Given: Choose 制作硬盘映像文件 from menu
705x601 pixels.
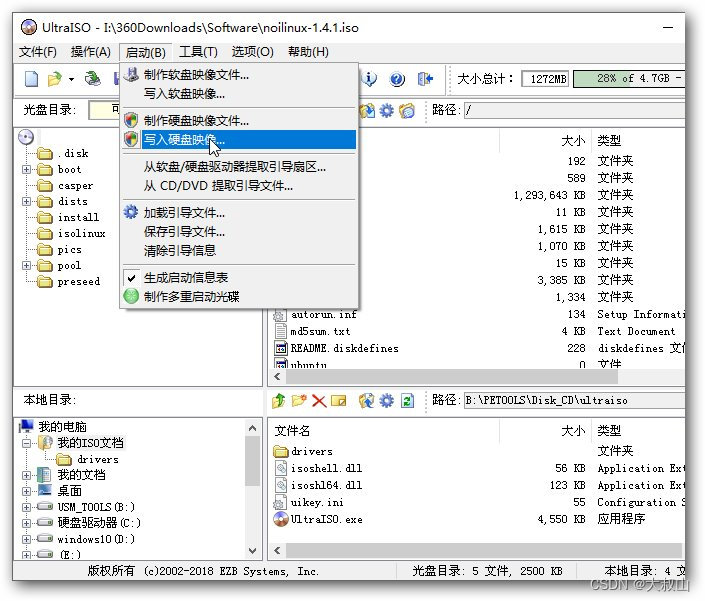Looking at the screenshot, I should click(x=239, y=120).
